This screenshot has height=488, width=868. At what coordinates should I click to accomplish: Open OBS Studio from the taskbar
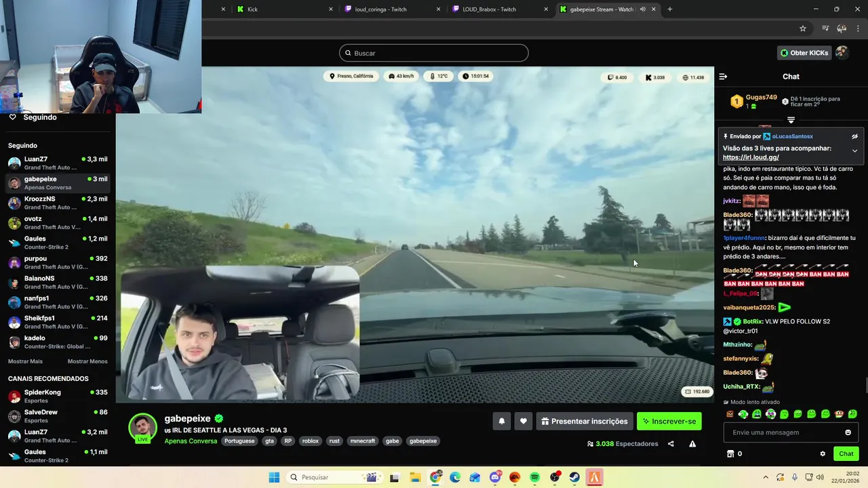[x=555, y=477]
